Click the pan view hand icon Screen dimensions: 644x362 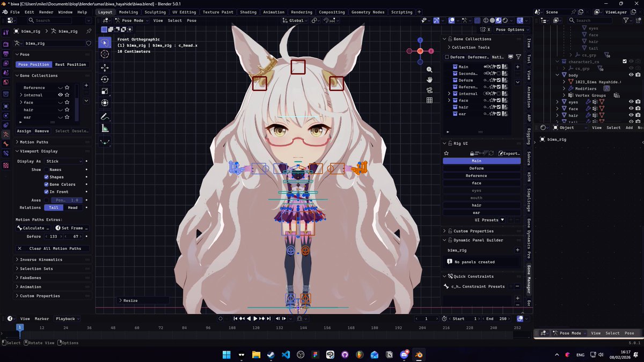429,80
